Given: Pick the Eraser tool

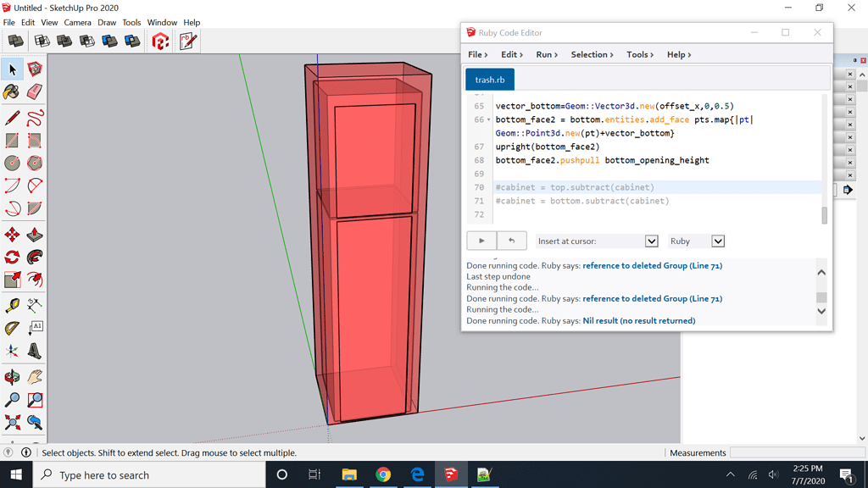Looking at the screenshot, I should (x=34, y=93).
